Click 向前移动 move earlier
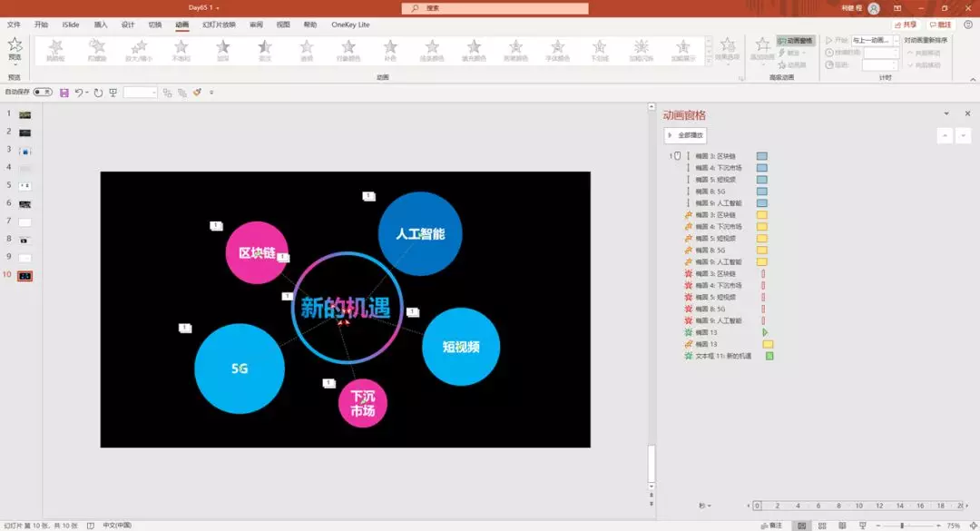 pos(924,53)
